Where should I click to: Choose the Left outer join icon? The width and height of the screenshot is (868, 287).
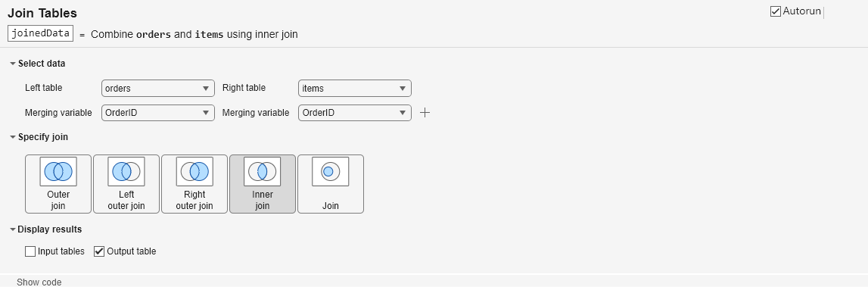click(x=126, y=172)
